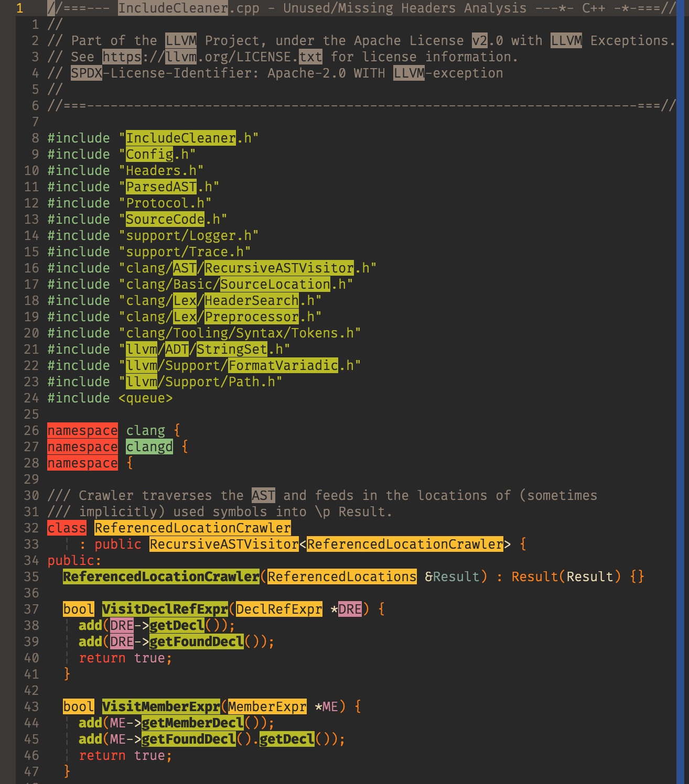
Task: Select RecursiveASTVisitor.h in the include on line 16
Action: (x=278, y=268)
